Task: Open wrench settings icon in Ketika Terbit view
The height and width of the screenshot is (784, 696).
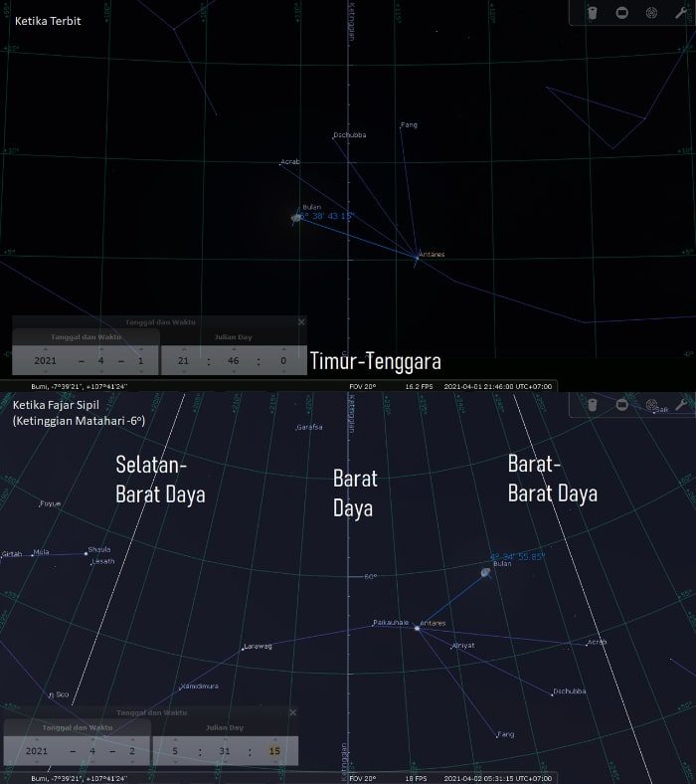Action: 681,13
